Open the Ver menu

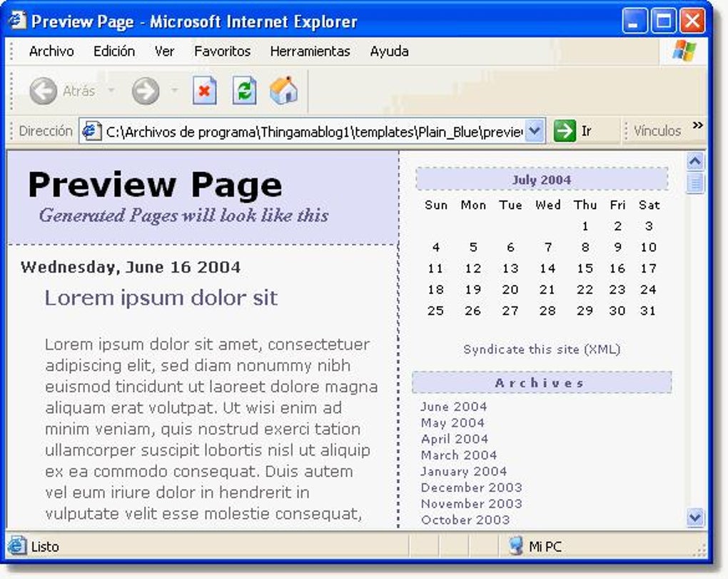(x=164, y=51)
